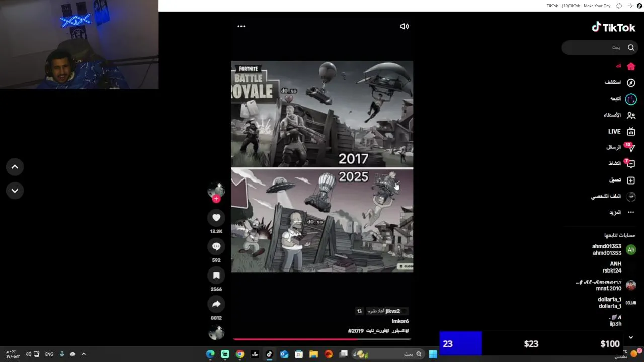Expand following accounts list chevron

[631, 337]
